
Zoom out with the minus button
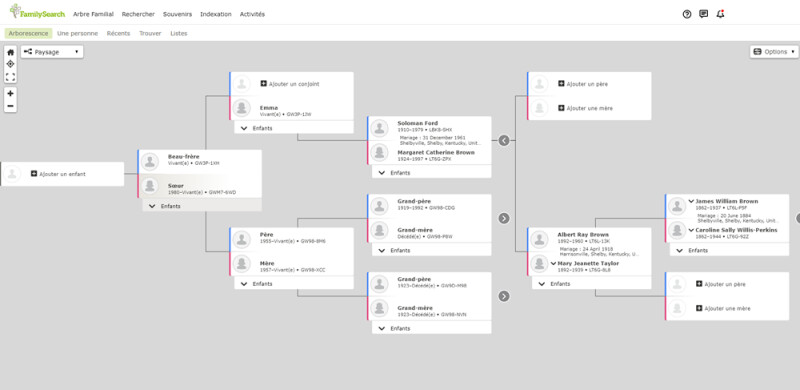pyautogui.click(x=10, y=106)
